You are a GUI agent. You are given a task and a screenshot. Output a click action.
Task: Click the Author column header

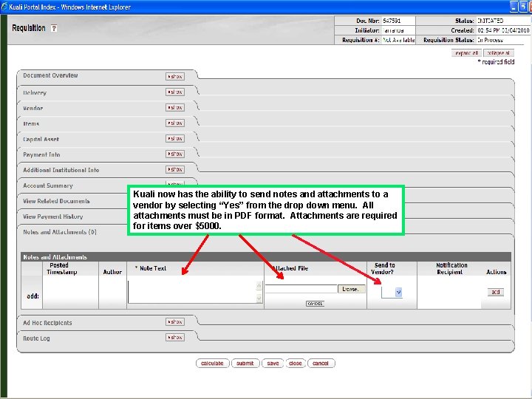click(112, 272)
